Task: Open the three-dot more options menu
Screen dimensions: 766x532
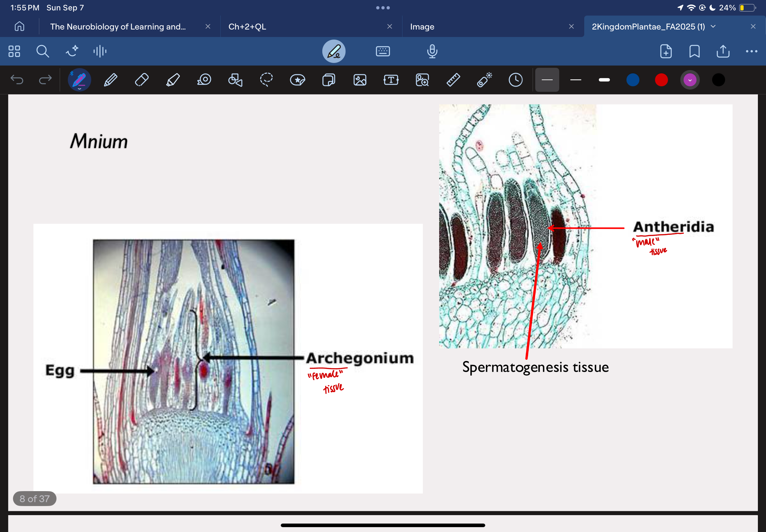Action: (x=751, y=51)
